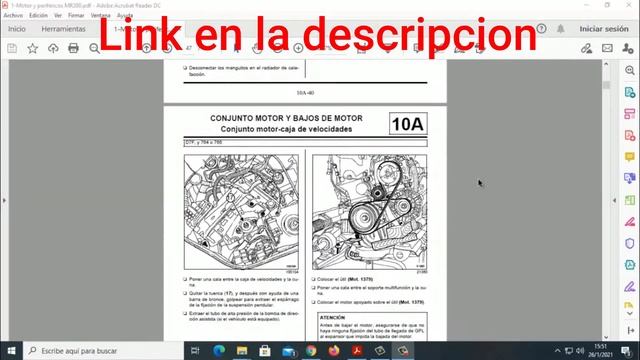640x360 pixels.
Task: Open the Redact tool pink icon
Action: 629,222
